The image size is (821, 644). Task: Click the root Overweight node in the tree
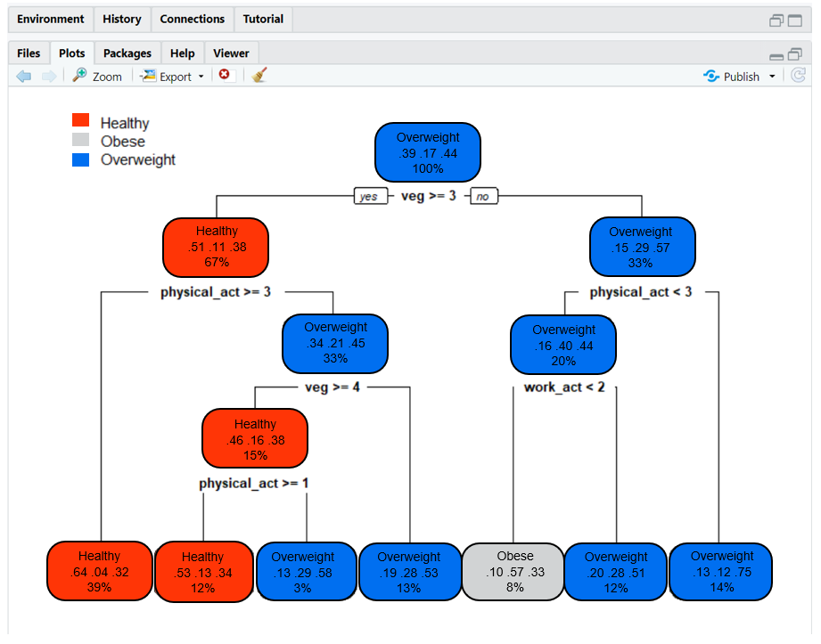click(x=427, y=151)
